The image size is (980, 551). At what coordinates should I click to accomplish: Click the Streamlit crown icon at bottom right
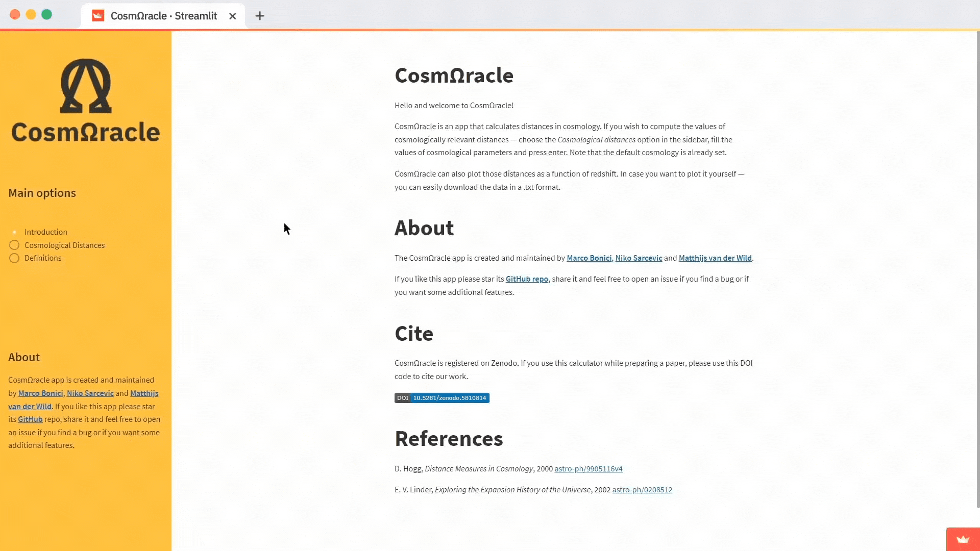(x=963, y=539)
